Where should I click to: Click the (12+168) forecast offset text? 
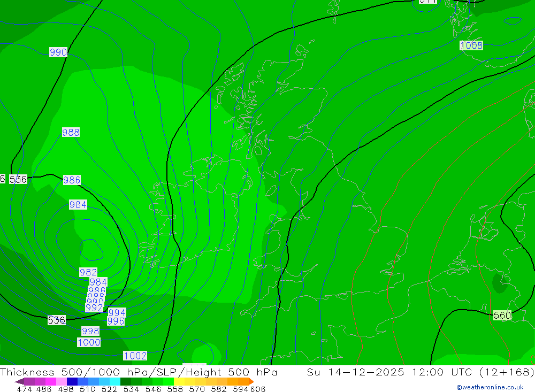click(507, 372)
